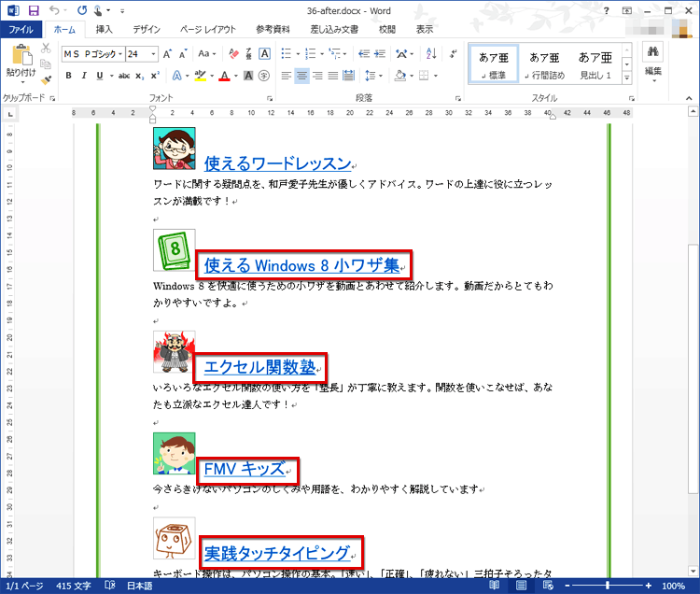Click the Increase Indent icon
The image size is (700, 594).
pos(380,54)
